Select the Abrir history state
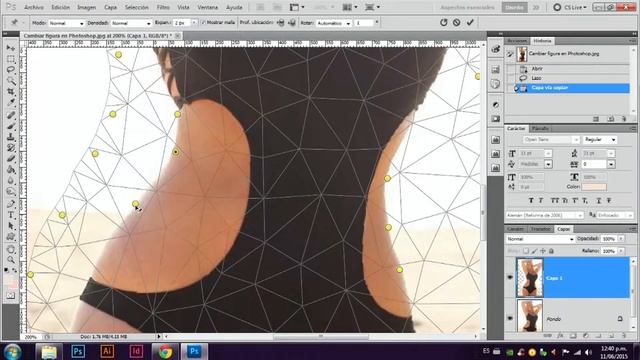Image resolution: width=640 pixels, height=360 pixels. point(567,69)
